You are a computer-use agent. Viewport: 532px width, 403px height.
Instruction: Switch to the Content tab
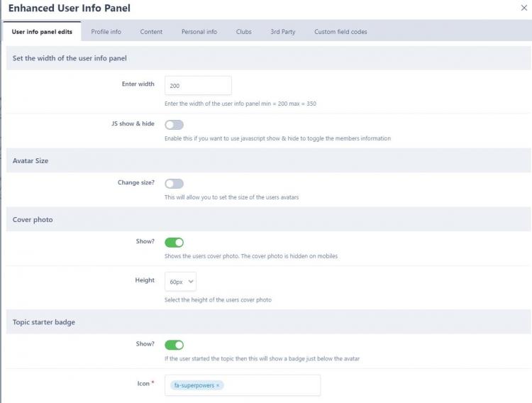tap(151, 32)
